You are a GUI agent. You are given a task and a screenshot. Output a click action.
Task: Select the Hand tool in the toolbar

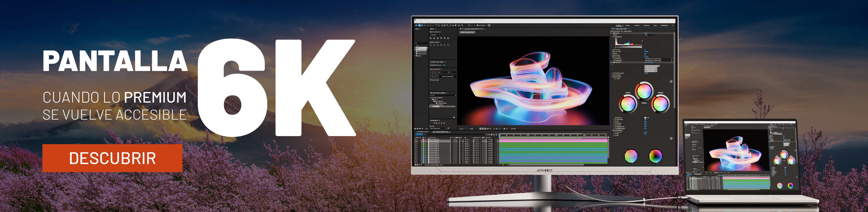point(422,25)
